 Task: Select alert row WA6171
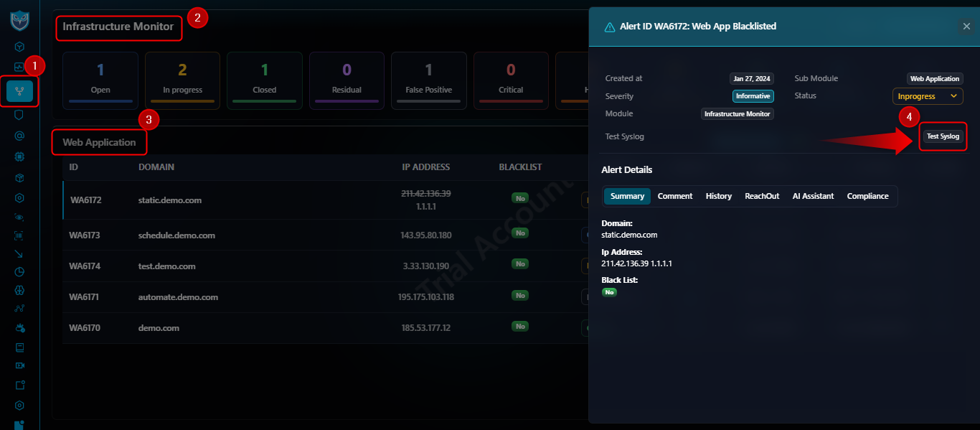tap(326, 296)
